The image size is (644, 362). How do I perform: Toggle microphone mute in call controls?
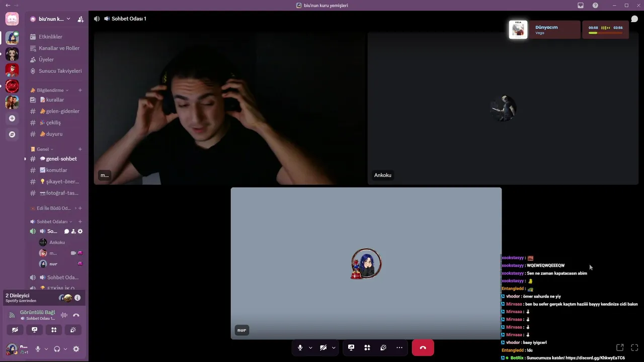300,347
